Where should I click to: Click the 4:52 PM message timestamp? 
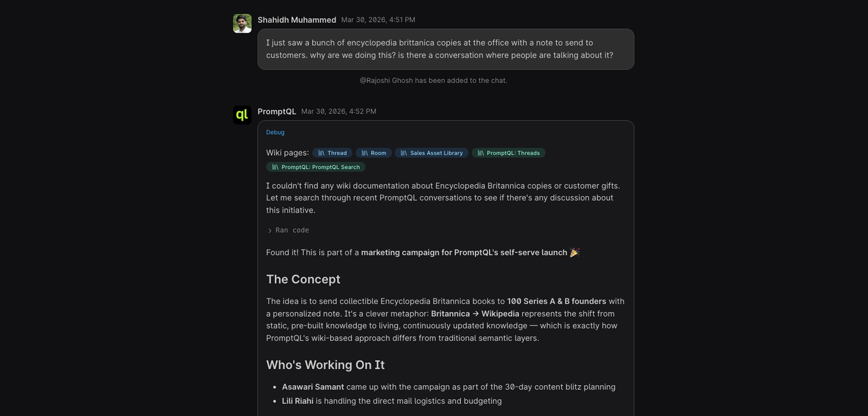click(339, 111)
